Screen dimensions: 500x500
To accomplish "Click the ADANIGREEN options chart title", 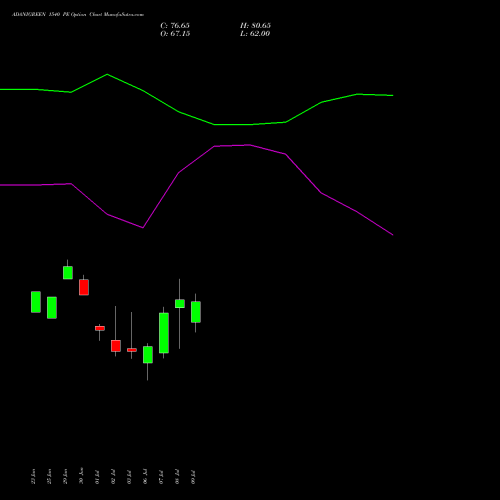I will click(78, 14).
